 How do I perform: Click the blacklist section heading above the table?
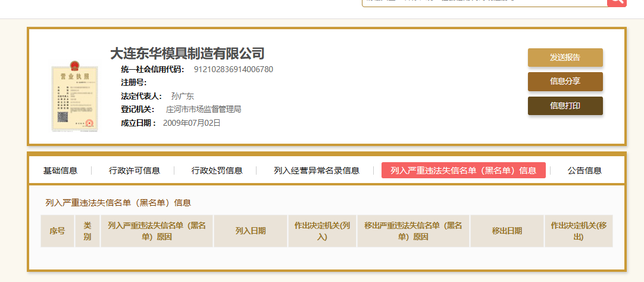(x=118, y=203)
